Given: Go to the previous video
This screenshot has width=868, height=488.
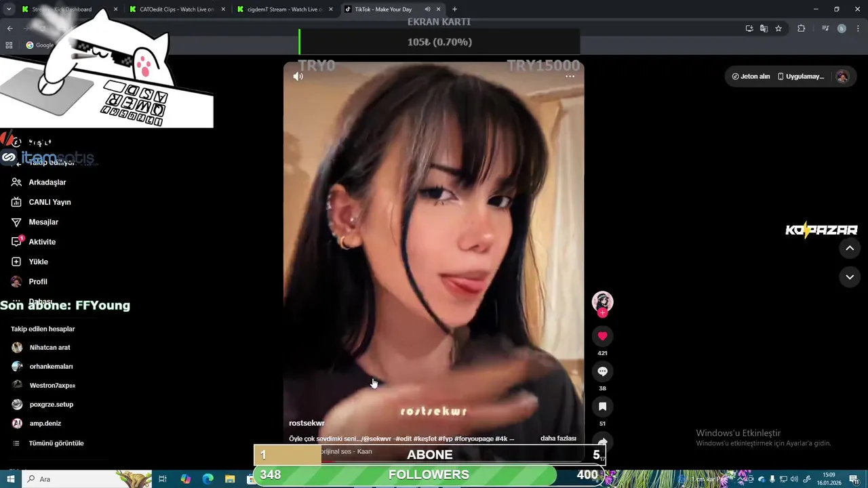Looking at the screenshot, I should [850, 249].
